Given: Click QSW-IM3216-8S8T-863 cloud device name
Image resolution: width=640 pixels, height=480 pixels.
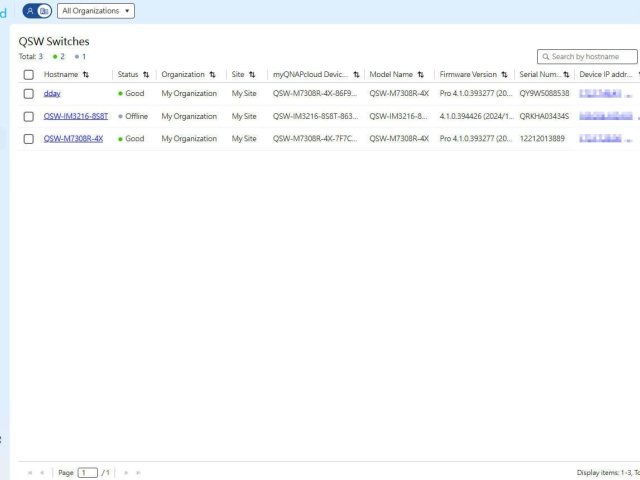Looking at the screenshot, I should point(316,116).
